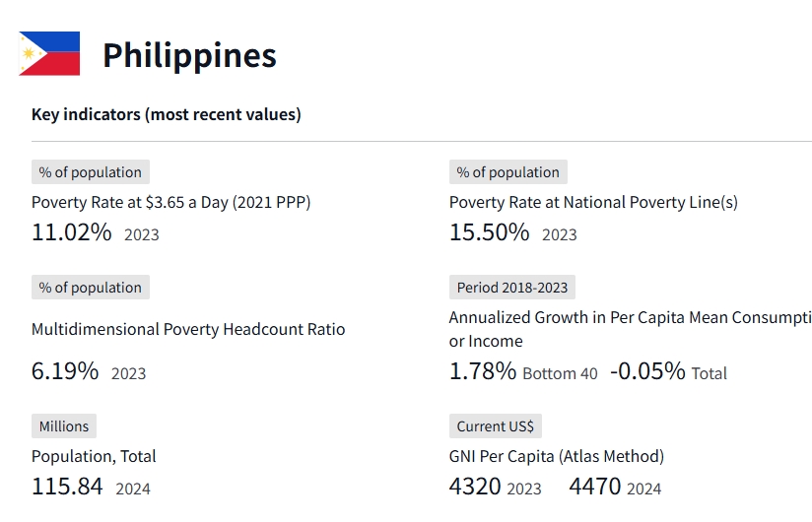Click the 11.02% poverty rate value

(72, 232)
